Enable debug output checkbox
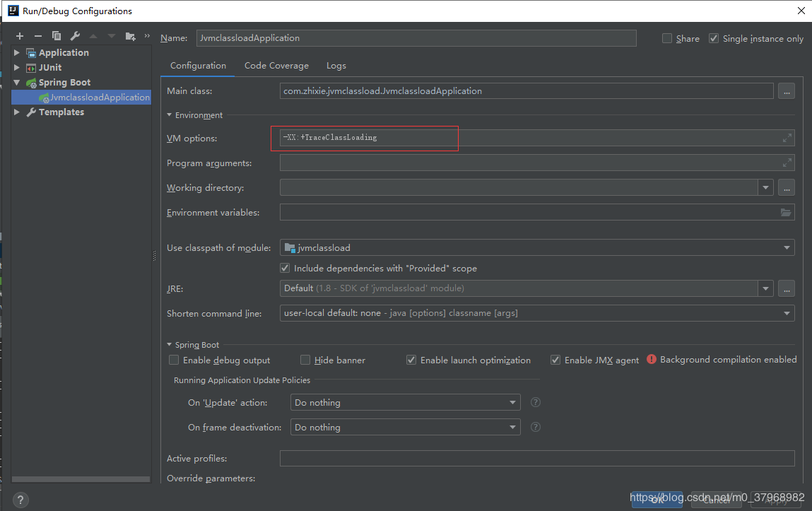Image resolution: width=812 pixels, height=511 pixels. point(174,360)
